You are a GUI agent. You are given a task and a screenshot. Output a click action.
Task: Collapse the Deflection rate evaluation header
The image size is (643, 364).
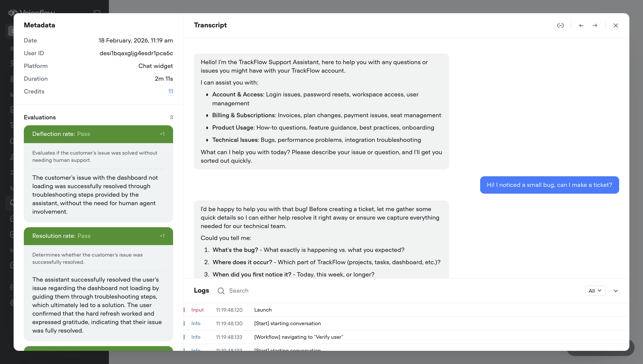point(98,134)
